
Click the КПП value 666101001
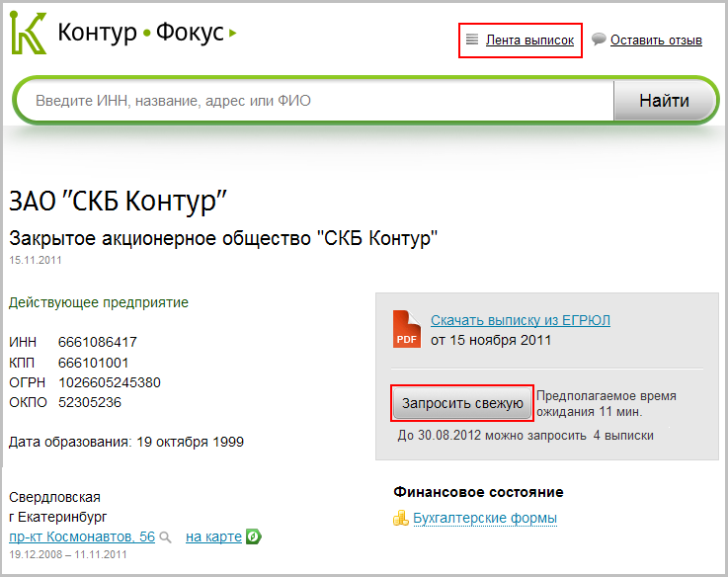93,363
